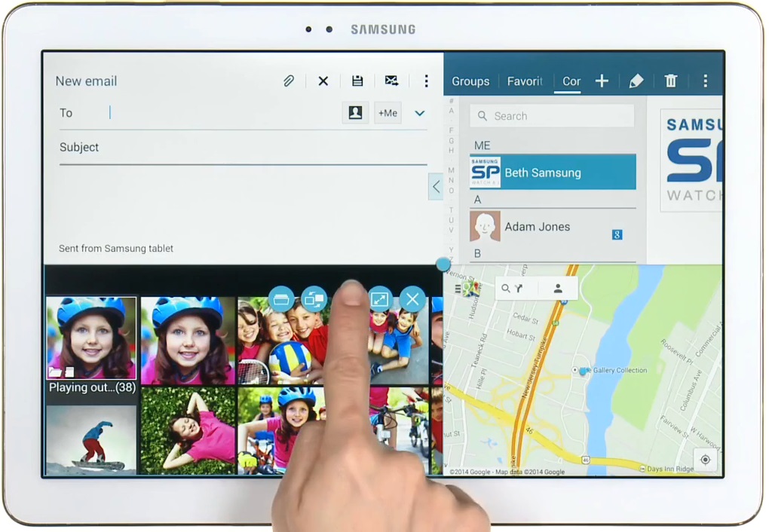Tap the my-location button on the map
Screen dimensions: 769x532
click(705, 460)
